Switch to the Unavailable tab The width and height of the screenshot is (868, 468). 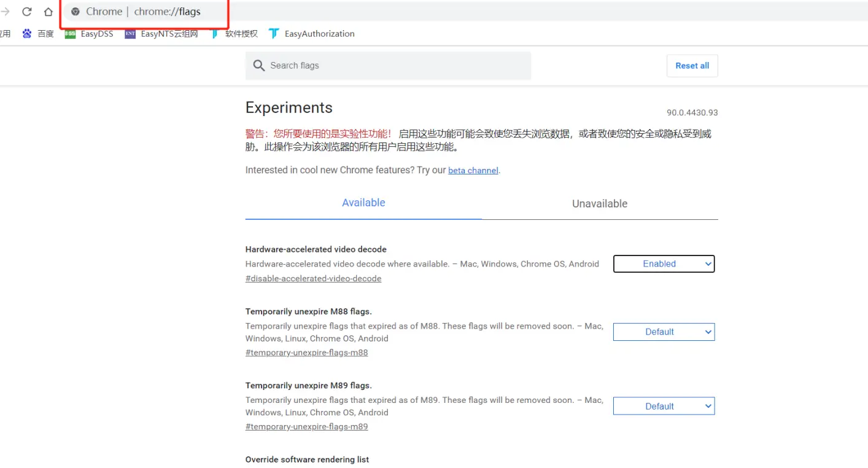[x=600, y=204]
